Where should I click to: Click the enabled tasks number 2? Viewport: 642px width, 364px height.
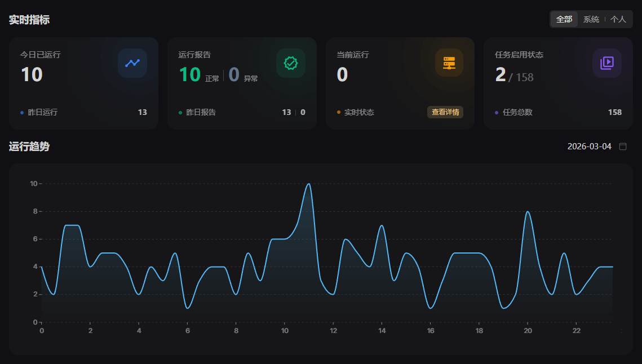tap(500, 74)
